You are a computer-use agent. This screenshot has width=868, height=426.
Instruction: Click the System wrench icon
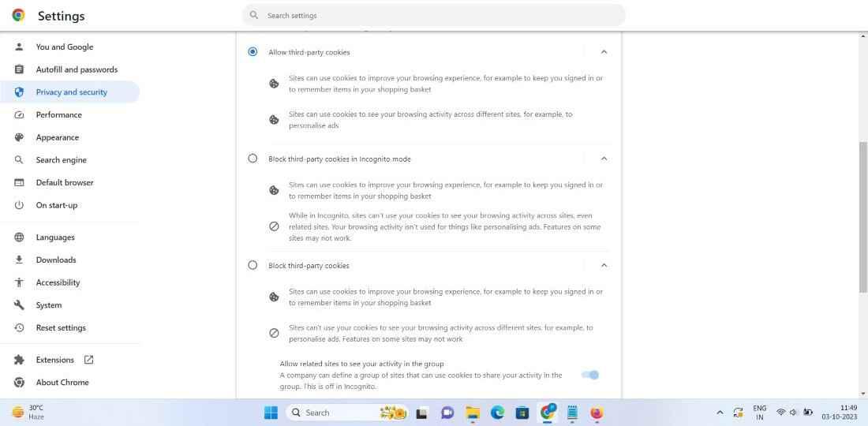[20, 305]
